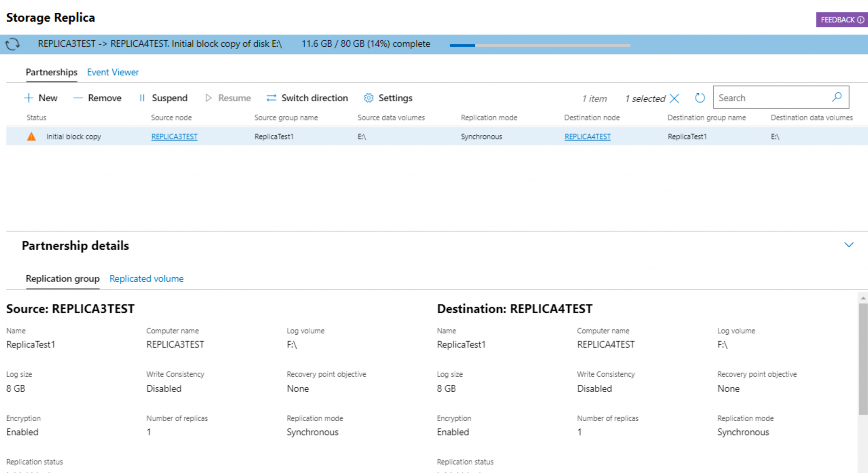Click the sync icon in the progress banner
Viewport: 868px width, 473px height.
[13, 44]
